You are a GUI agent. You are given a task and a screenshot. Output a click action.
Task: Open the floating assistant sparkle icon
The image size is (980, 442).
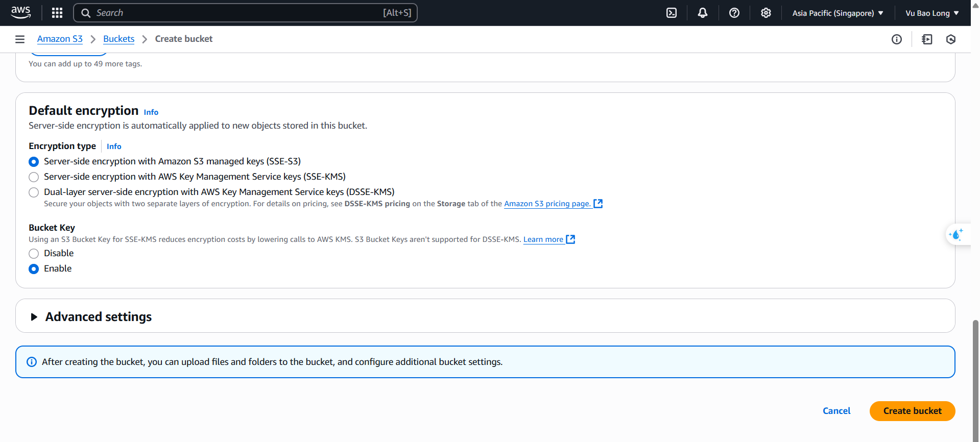click(956, 235)
